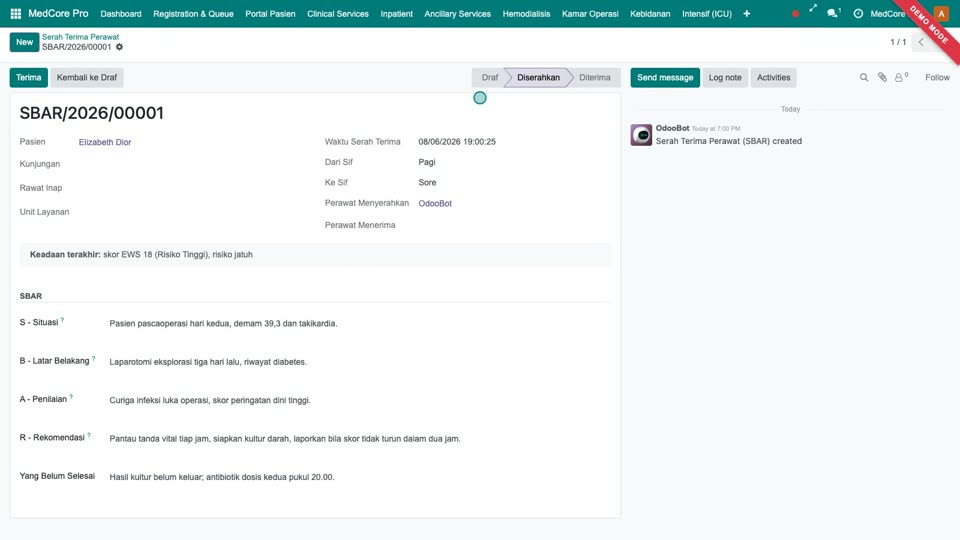Open Registration & Queue menu
The image size is (960, 540).
pyautogui.click(x=193, y=13)
